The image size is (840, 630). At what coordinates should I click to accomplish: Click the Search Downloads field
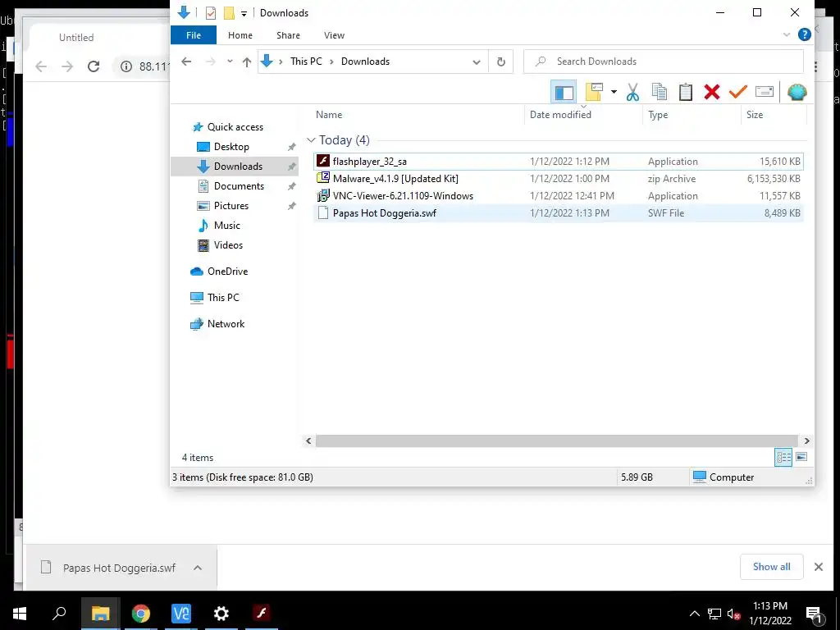663,62
